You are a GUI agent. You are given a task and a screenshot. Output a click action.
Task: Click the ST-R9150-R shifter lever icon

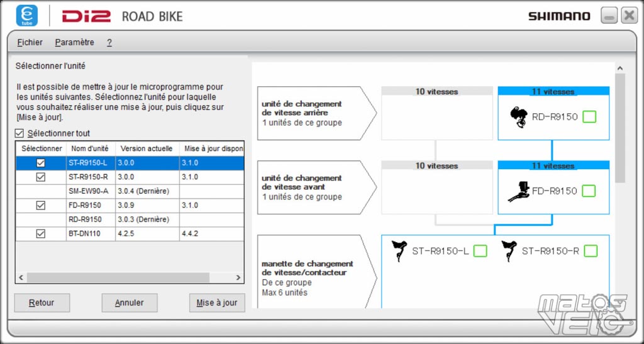pyautogui.click(x=509, y=251)
